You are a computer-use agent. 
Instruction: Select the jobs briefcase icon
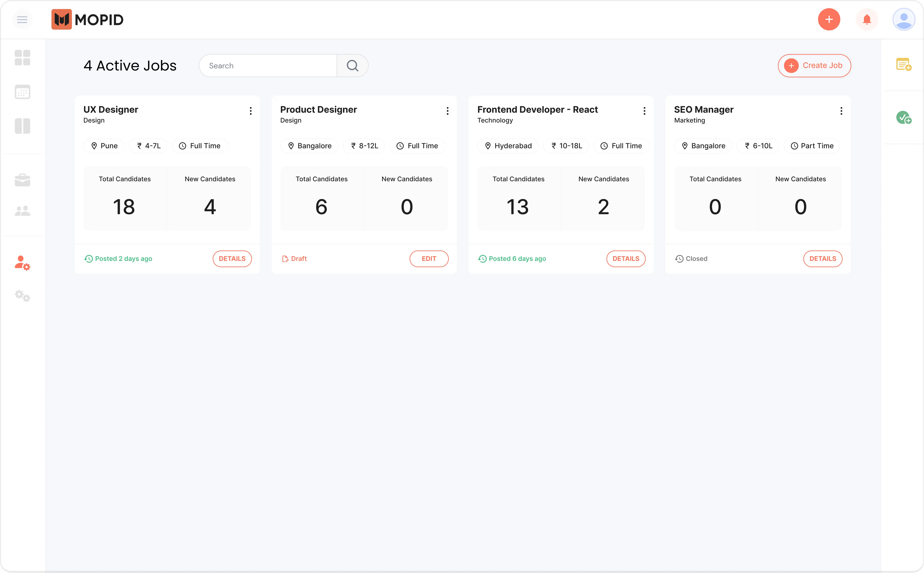click(22, 180)
